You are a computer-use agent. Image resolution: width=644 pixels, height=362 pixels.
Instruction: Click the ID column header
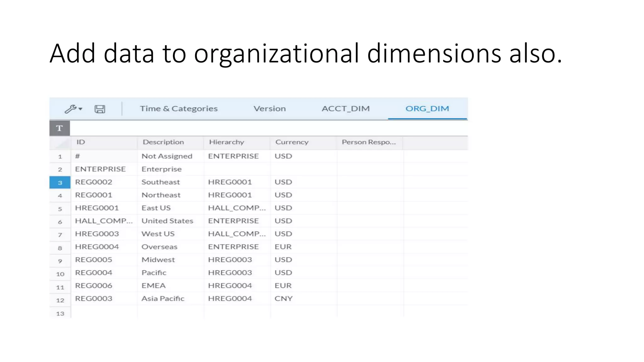click(104, 142)
